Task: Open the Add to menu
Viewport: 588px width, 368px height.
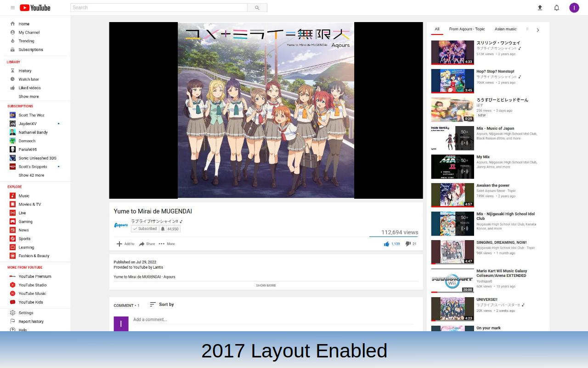Action: (125, 244)
